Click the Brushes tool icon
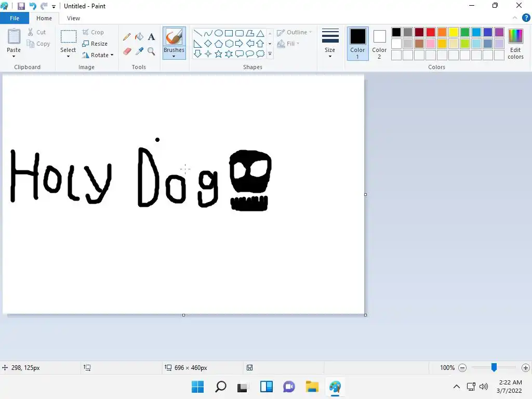This screenshot has width=532, height=399. 174,37
